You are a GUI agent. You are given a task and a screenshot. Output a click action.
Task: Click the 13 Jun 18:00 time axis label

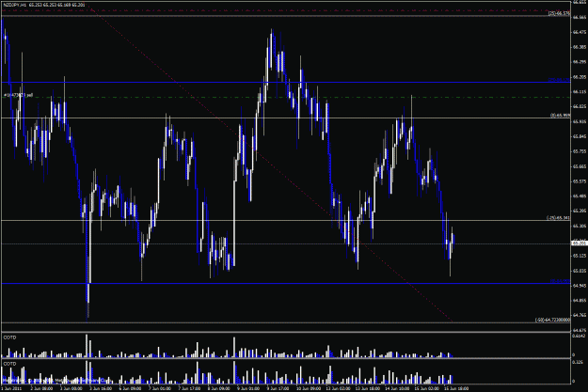(368, 388)
